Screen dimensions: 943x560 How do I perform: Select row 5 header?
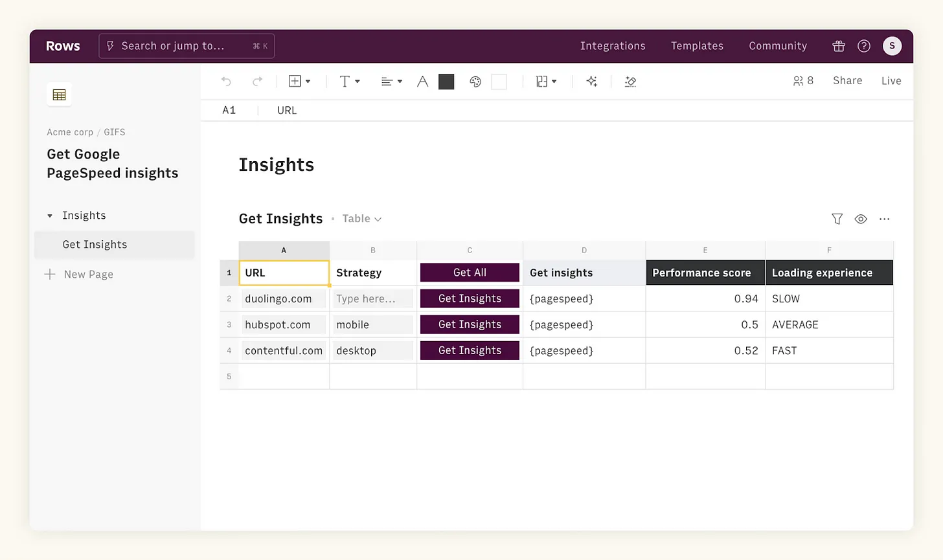tap(229, 376)
